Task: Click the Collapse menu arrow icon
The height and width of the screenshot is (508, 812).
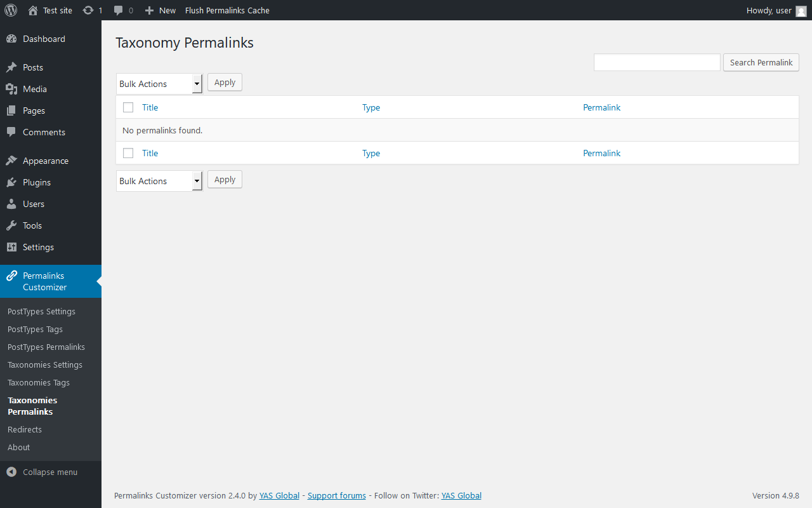Action: coord(11,472)
